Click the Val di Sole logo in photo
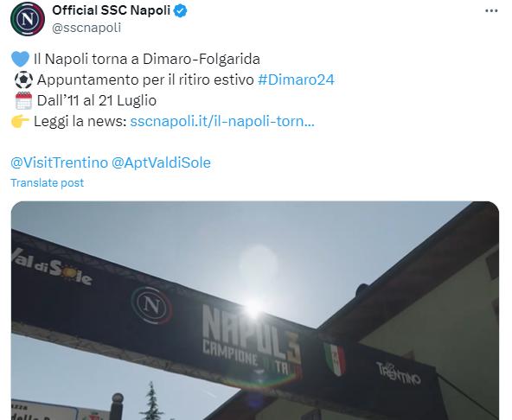This screenshot has width=512, height=420. coord(52,267)
